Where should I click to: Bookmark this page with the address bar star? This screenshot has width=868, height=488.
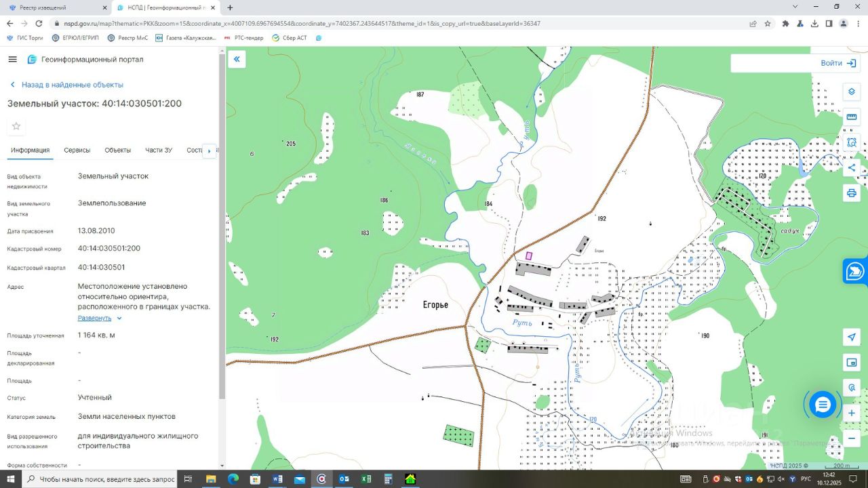coord(768,23)
